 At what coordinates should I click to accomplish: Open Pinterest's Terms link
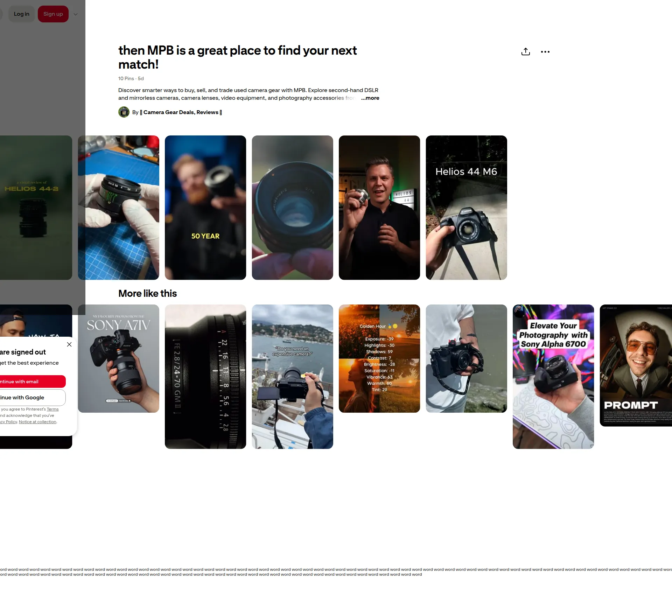(53, 409)
